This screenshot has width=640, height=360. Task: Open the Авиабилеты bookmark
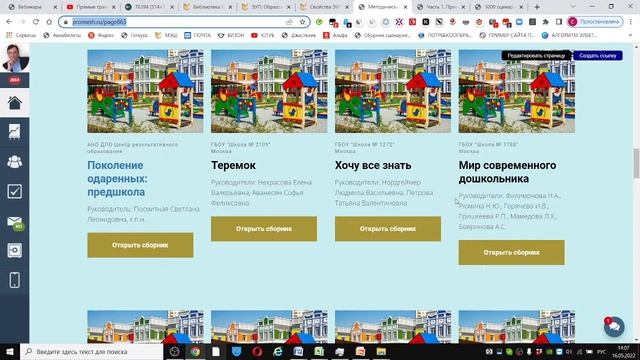pos(62,36)
